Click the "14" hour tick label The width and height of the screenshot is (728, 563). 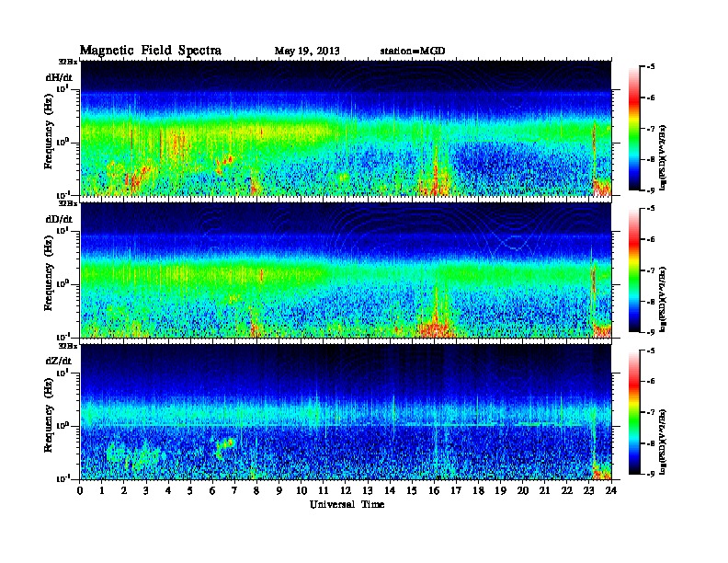[x=390, y=490]
